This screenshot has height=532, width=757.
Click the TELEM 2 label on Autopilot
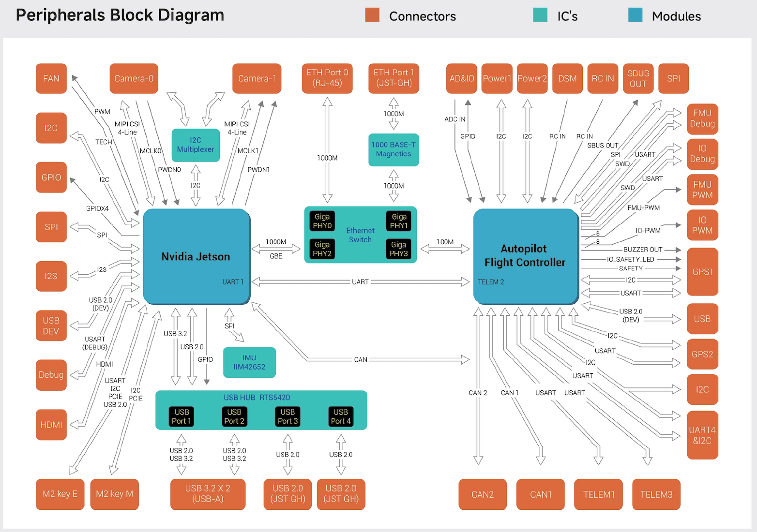[x=491, y=282]
